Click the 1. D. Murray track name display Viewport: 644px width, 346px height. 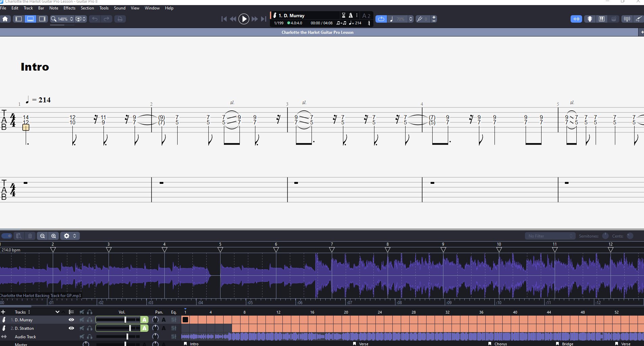(x=292, y=16)
